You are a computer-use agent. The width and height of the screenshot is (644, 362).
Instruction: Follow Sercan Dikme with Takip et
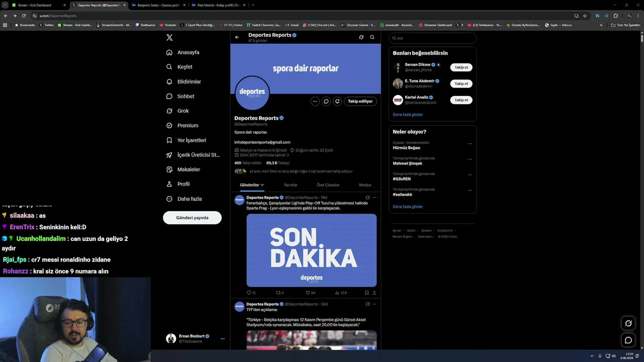(461, 67)
